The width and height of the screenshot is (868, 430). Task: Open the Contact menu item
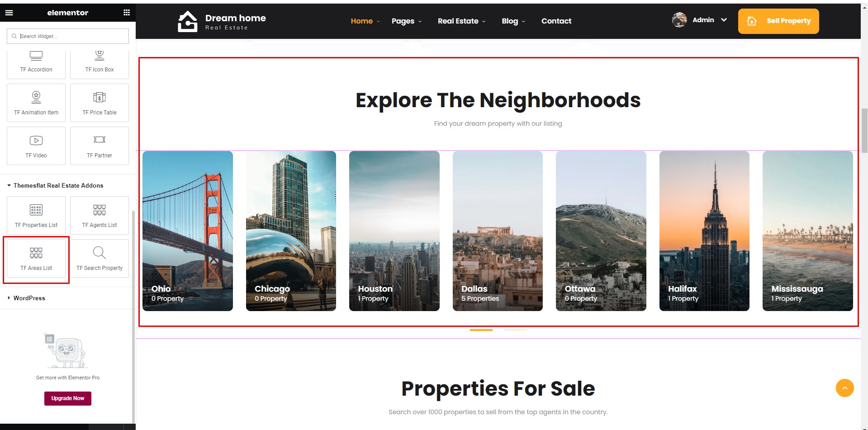pyautogui.click(x=556, y=21)
